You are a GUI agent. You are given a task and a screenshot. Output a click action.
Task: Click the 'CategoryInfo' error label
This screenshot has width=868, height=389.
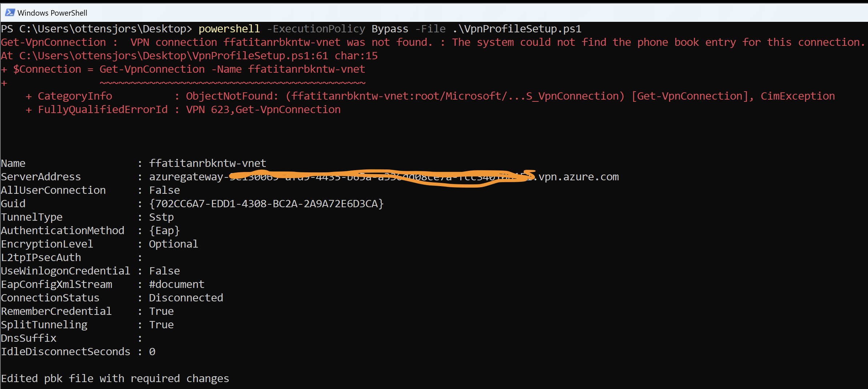75,96
